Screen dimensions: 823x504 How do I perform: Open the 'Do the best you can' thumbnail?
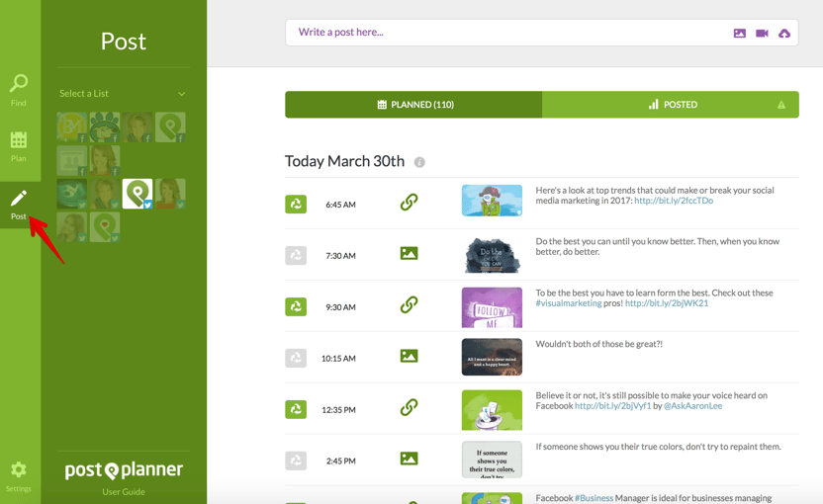(x=492, y=254)
